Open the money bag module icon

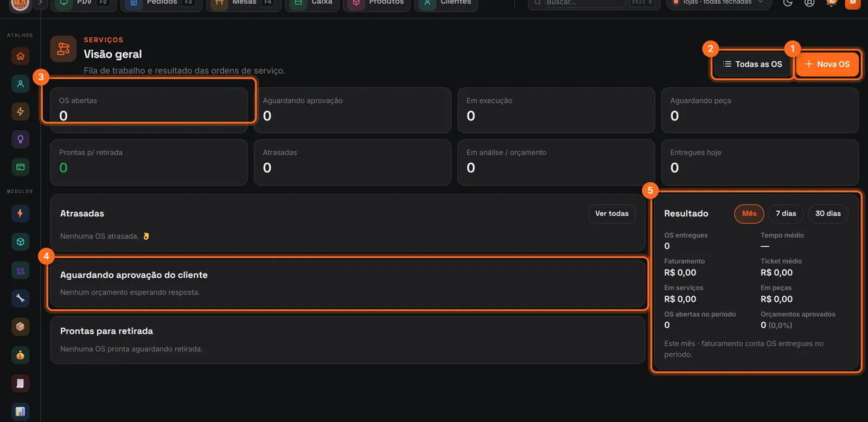20,355
